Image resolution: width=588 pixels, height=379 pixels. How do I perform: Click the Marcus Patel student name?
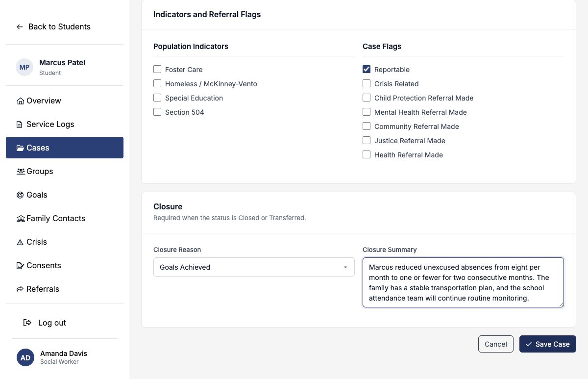point(62,63)
